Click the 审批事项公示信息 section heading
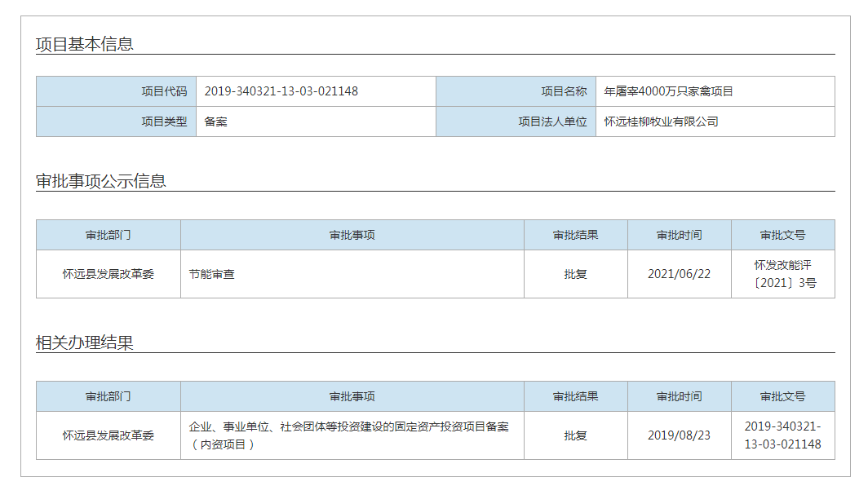This screenshot has width=868, height=486. point(101,181)
